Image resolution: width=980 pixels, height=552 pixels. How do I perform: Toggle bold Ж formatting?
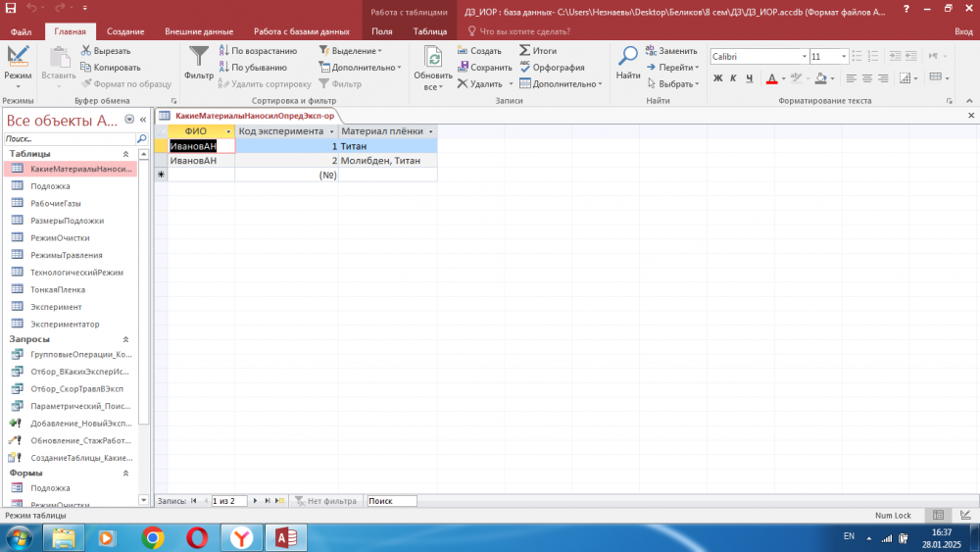(x=717, y=78)
